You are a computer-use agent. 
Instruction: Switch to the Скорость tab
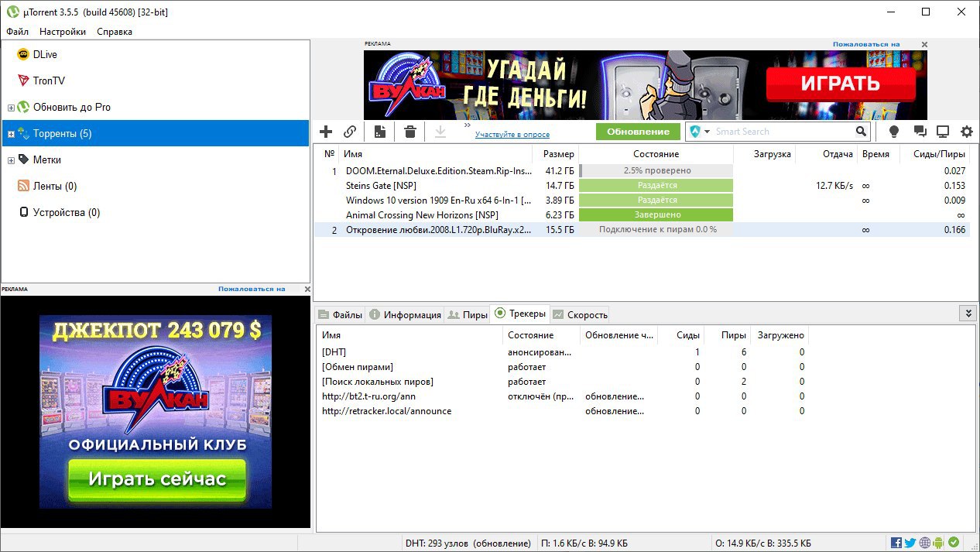[x=580, y=314]
